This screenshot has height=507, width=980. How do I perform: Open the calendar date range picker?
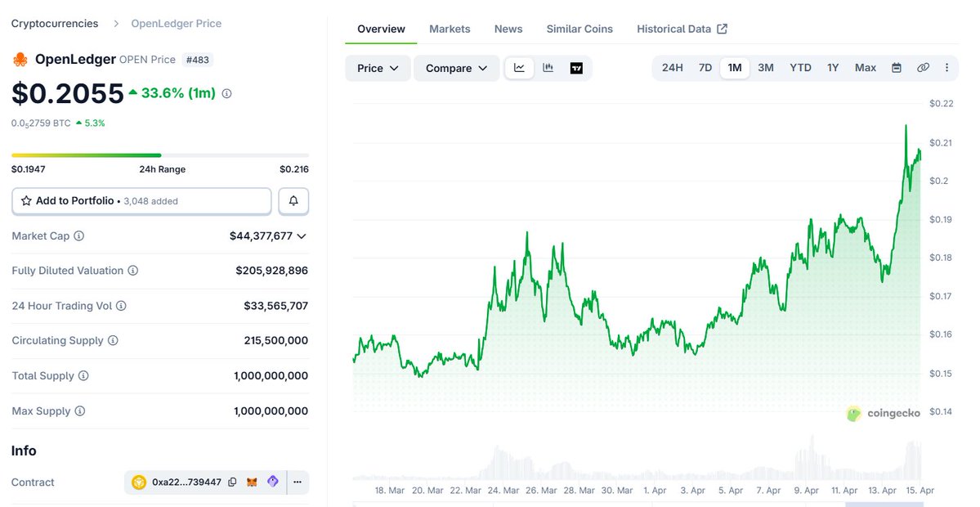point(897,68)
